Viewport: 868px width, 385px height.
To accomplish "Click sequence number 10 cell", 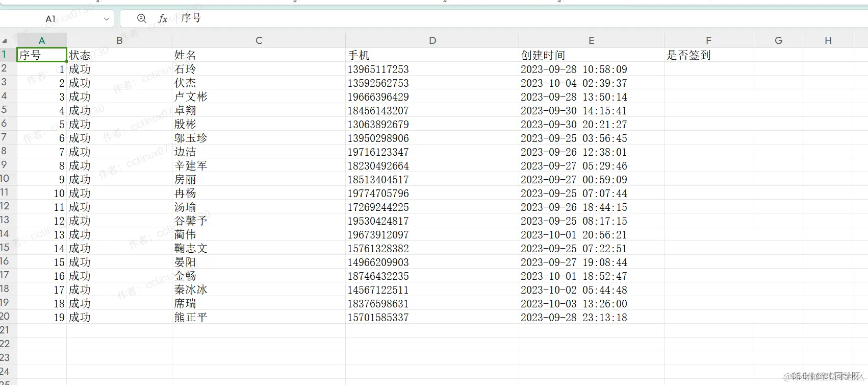I will (42, 193).
